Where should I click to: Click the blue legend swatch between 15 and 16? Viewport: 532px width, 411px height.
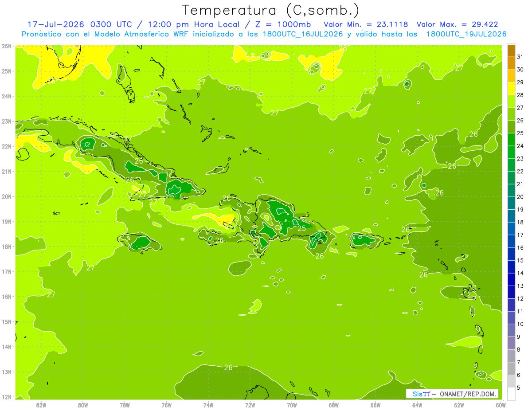(x=511, y=254)
